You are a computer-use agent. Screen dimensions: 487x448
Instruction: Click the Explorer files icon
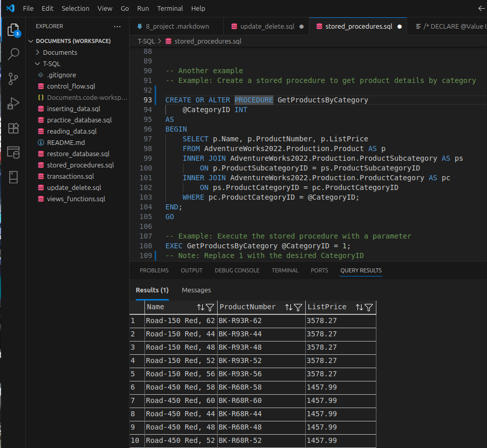click(13, 29)
